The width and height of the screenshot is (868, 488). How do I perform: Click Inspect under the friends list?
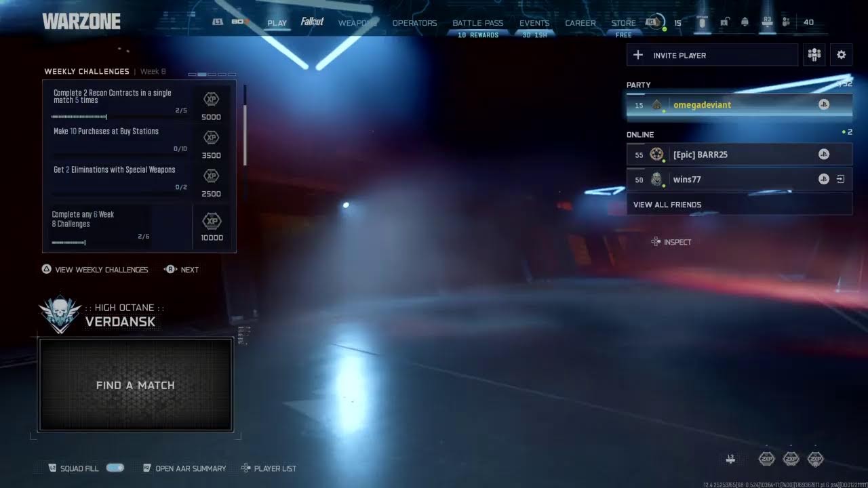tap(677, 242)
